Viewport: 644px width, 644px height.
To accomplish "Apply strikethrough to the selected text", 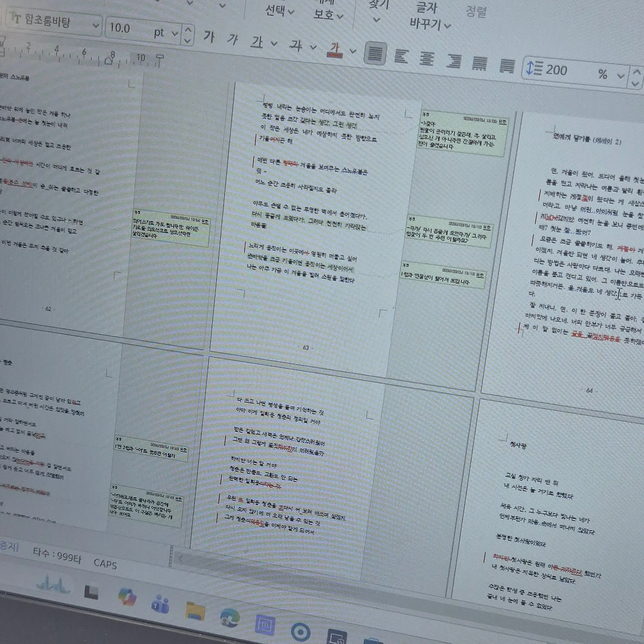I will 296,45.
